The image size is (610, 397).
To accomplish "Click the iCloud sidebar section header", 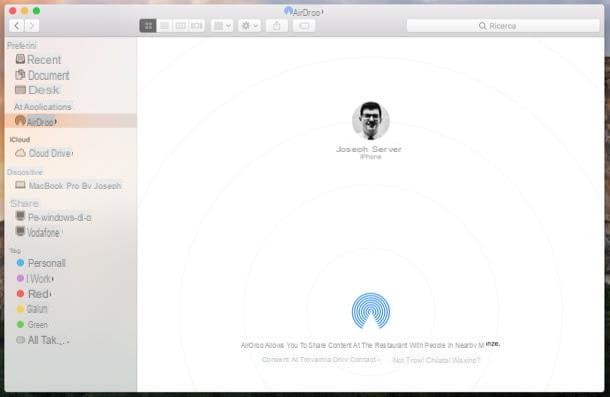I will coord(20,139).
